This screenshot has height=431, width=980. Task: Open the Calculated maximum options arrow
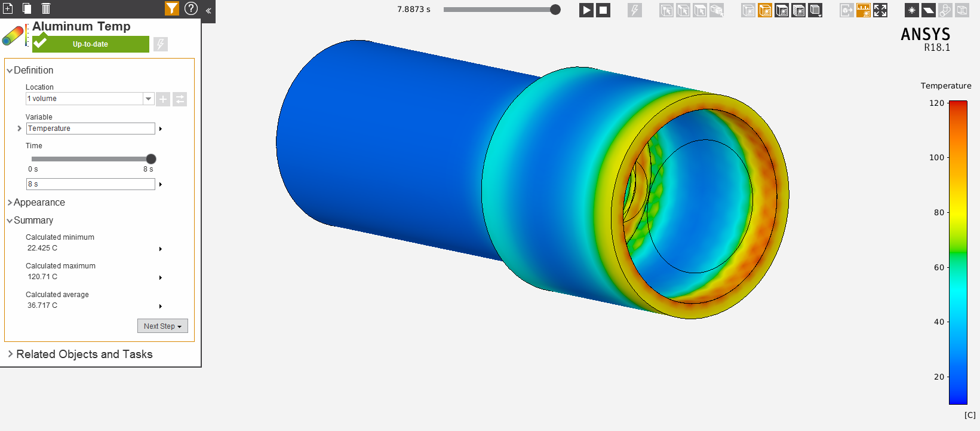pos(161,277)
